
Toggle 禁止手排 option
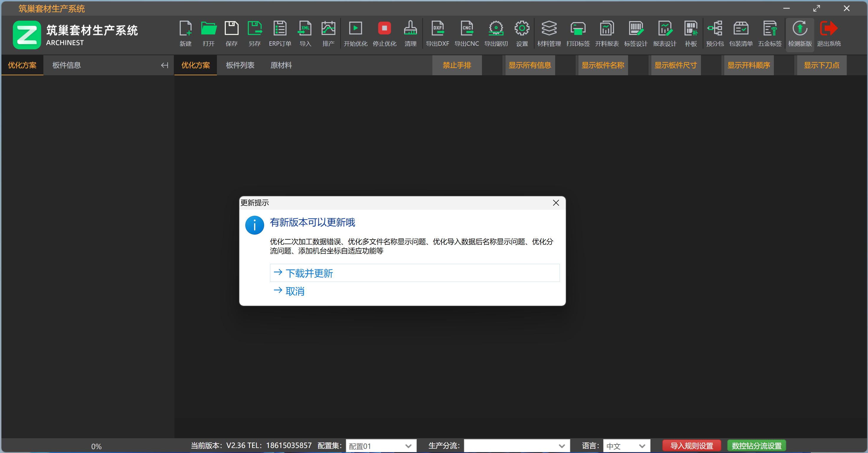(x=457, y=65)
